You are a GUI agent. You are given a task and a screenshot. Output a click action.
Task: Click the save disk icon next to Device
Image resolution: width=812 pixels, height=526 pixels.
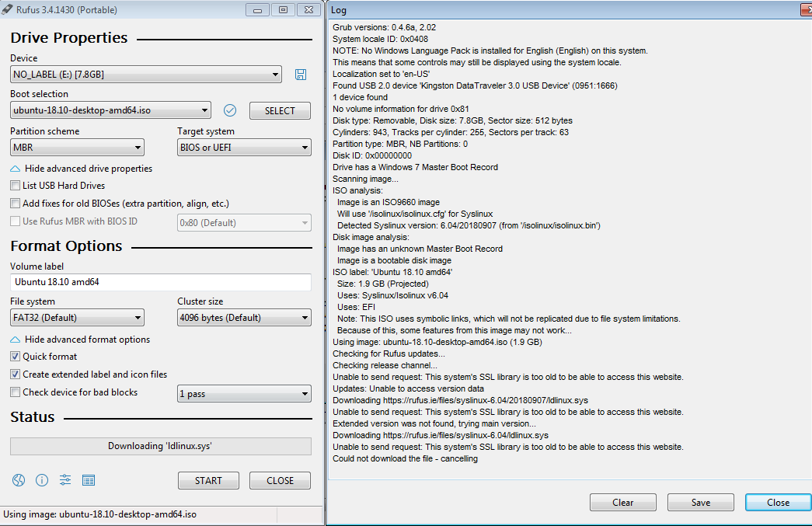point(301,75)
